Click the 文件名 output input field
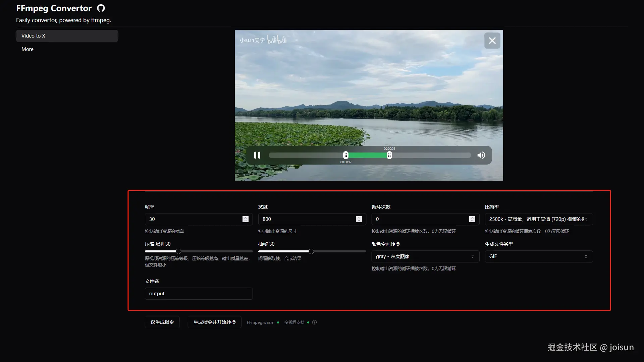The width and height of the screenshot is (644, 362). click(199, 294)
